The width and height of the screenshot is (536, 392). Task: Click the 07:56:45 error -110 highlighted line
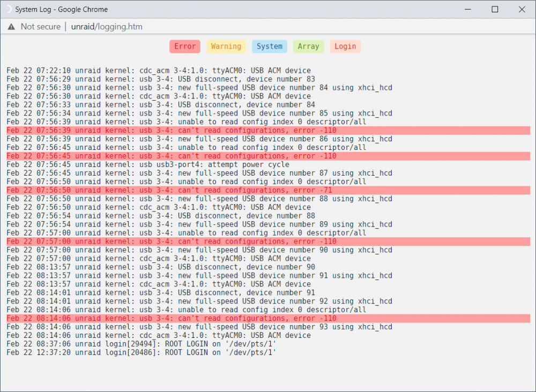269,156
